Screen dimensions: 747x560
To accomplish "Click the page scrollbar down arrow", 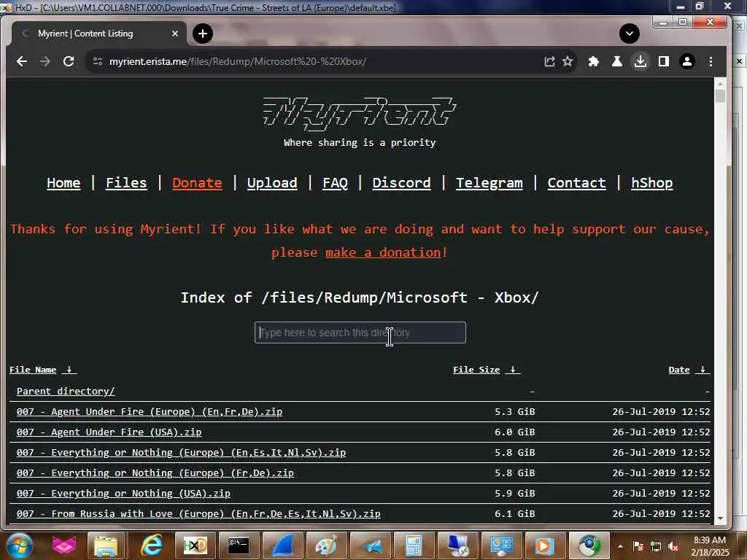I will (x=720, y=518).
